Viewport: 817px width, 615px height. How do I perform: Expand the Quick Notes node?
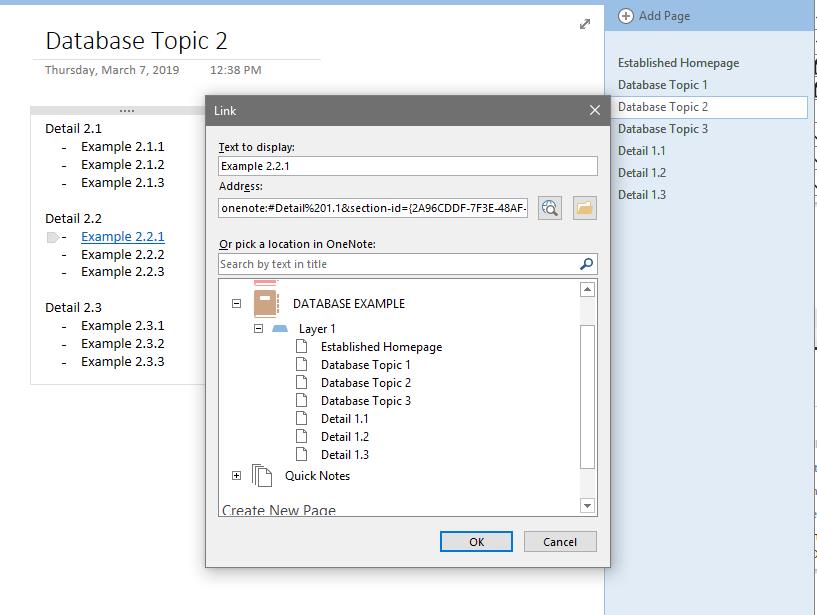tap(237, 476)
